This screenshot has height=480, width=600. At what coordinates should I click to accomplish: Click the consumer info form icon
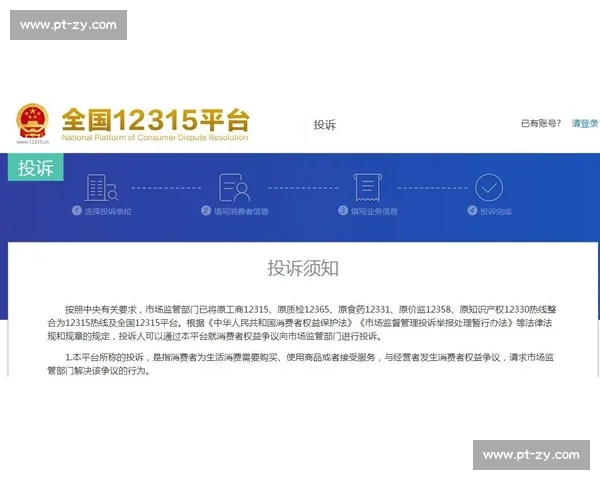point(234,188)
